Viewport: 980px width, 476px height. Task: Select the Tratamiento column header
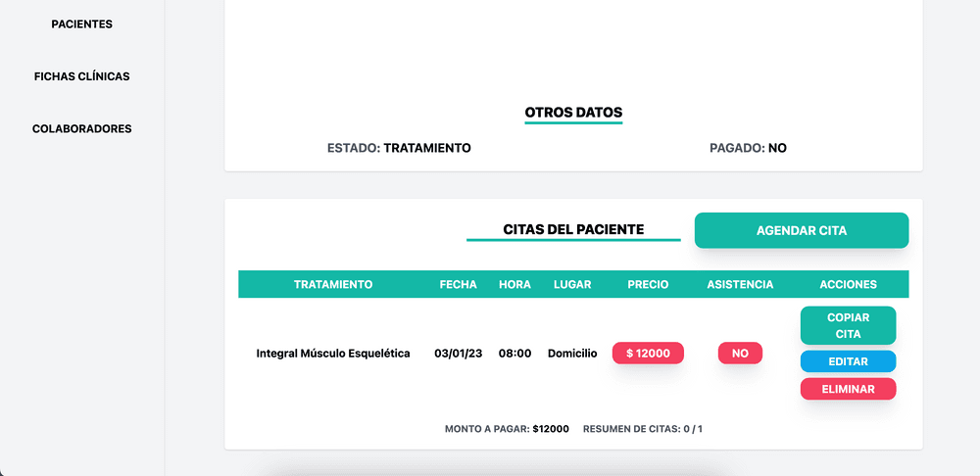[x=333, y=284]
